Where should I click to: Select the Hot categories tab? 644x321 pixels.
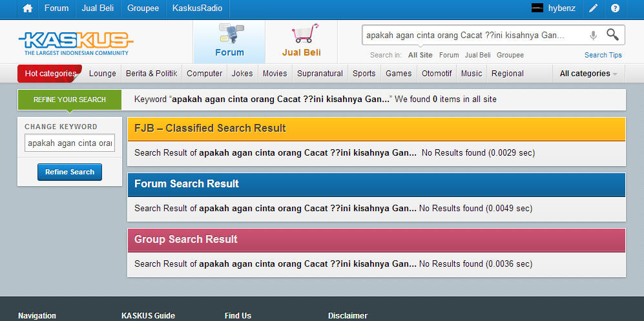(x=50, y=74)
